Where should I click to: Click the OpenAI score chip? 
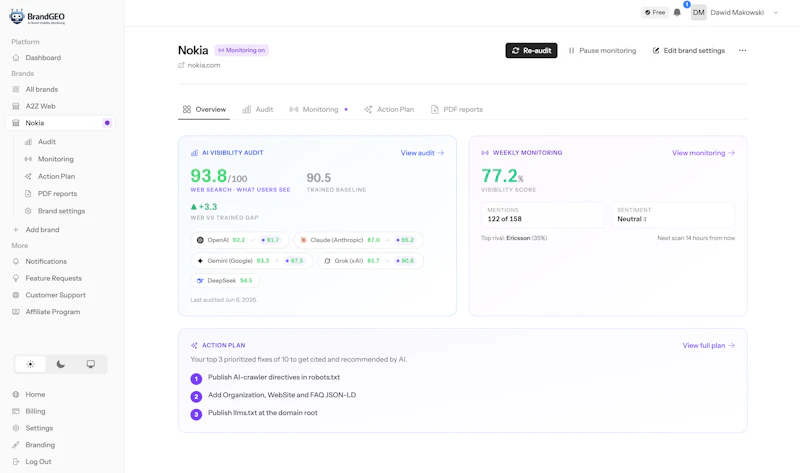pos(239,240)
